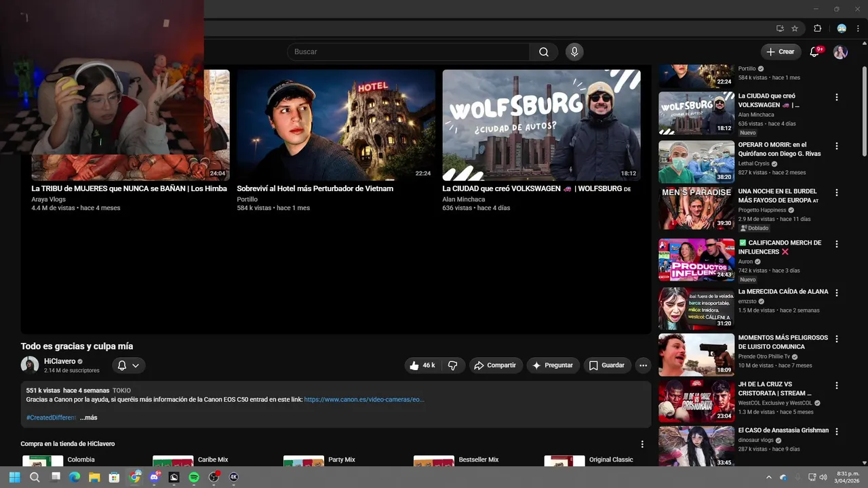Image resolution: width=868 pixels, height=488 pixels.
Task: Focus the Buscar search field
Action: coord(408,52)
